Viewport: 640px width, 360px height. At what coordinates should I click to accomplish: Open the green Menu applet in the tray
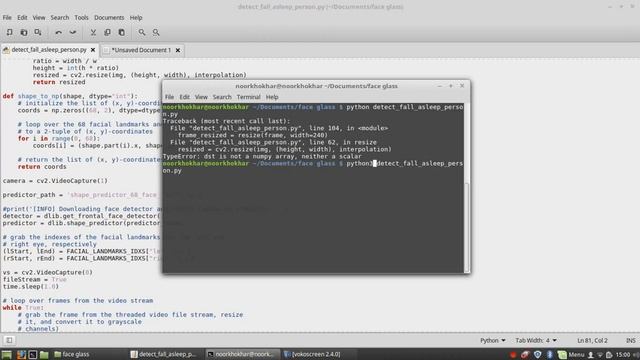click(571, 354)
